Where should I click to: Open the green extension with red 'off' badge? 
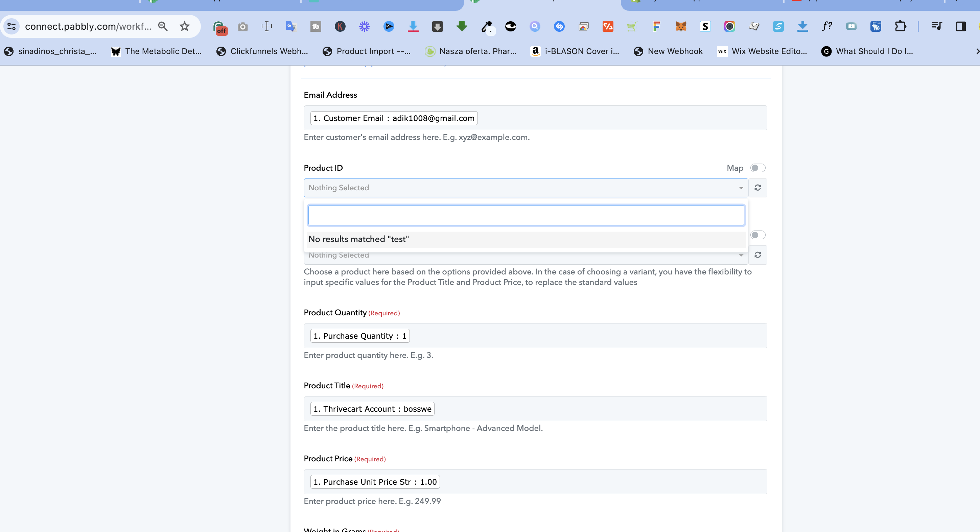[x=220, y=27]
